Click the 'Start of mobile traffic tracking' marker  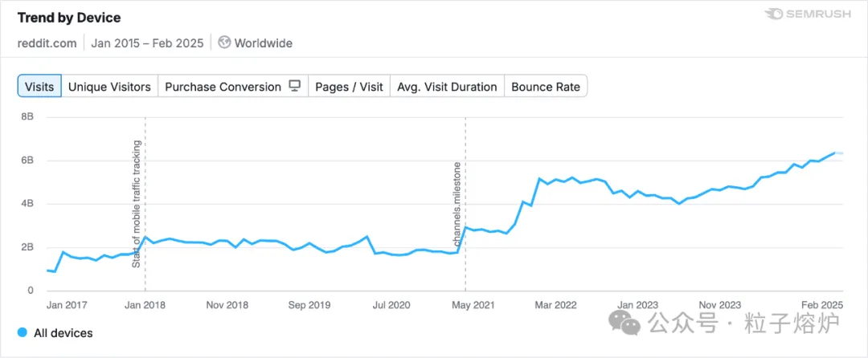click(137, 205)
